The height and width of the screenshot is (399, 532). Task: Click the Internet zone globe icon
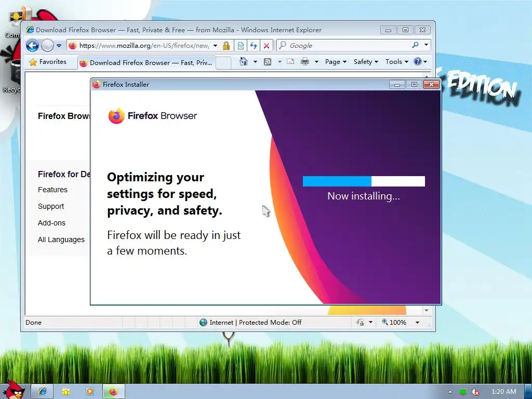(203, 322)
